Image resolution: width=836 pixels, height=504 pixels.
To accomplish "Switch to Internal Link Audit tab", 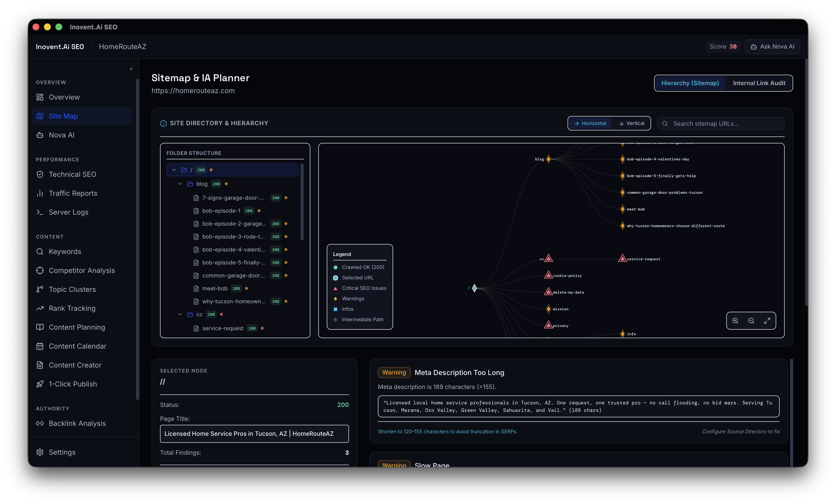I will (x=759, y=83).
